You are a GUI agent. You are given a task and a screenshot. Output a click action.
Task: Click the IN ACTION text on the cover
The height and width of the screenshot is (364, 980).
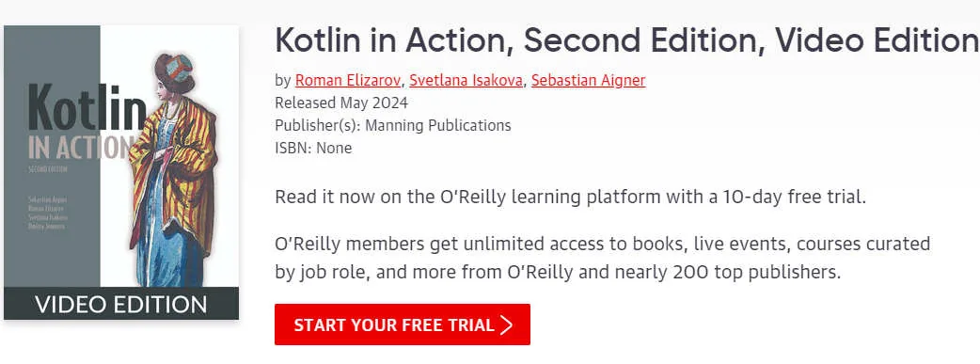[79, 148]
